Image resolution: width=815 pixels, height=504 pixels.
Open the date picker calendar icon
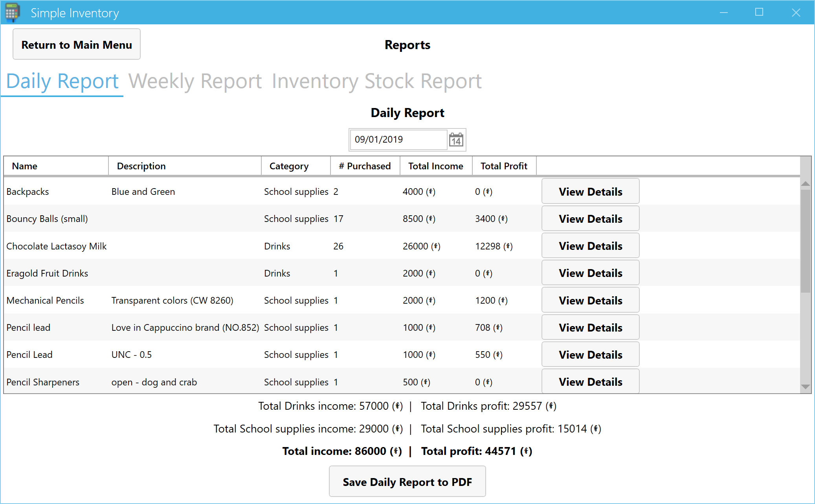(x=456, y=140)
